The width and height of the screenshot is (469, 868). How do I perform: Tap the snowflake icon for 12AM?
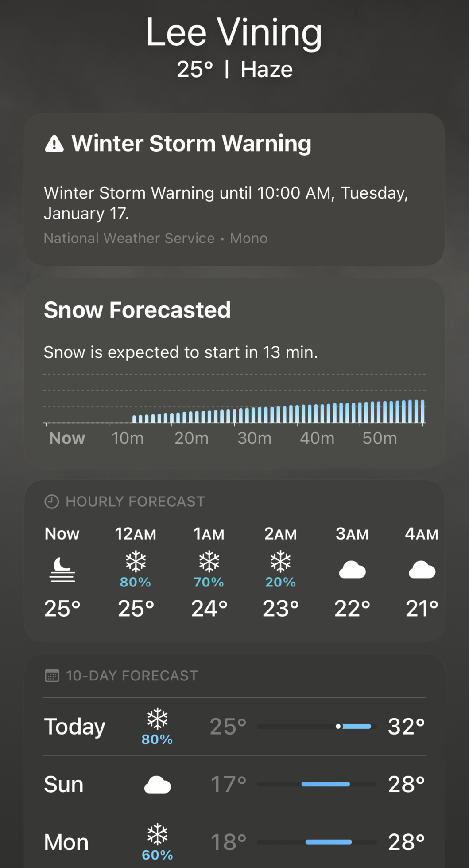136,561
